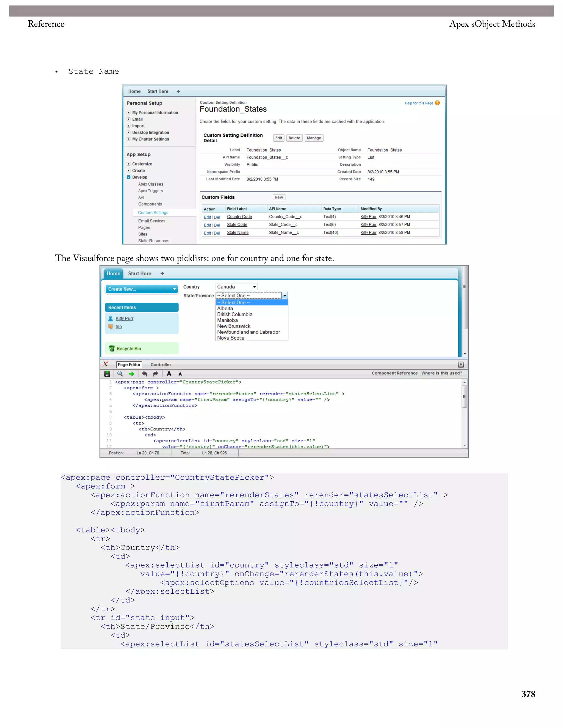Click the Manage button
Image resolution: width=563 pixels, height=728 pixels.
[314, 138]
